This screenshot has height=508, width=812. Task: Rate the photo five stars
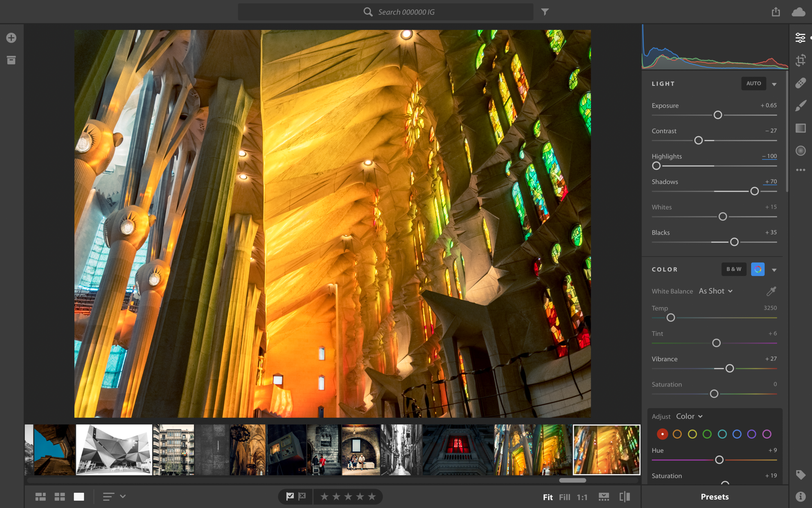(x=372, y=496)
